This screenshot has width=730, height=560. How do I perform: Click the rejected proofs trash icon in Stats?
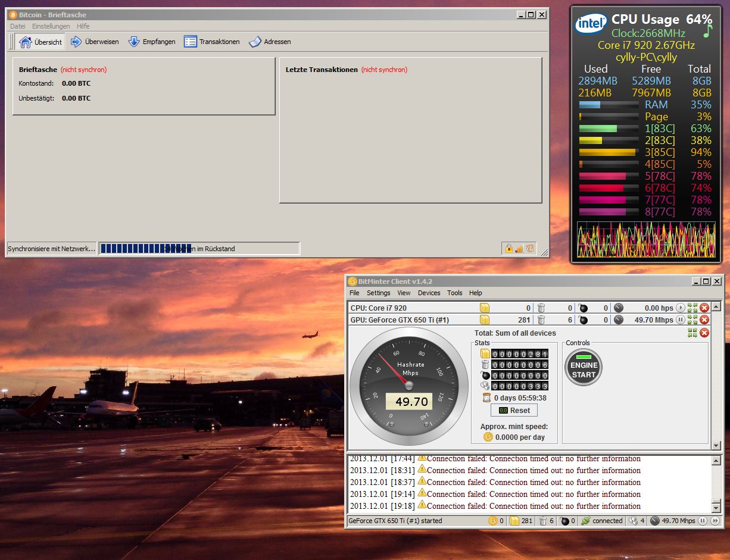(x=485, y=365)
